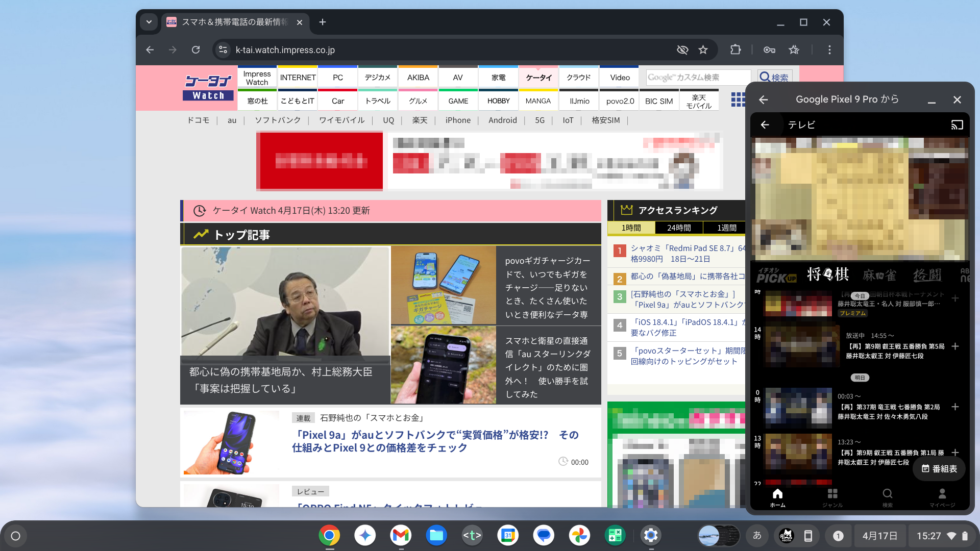
Task: Click the Chrome back arrow
Action: coord(150,50)
